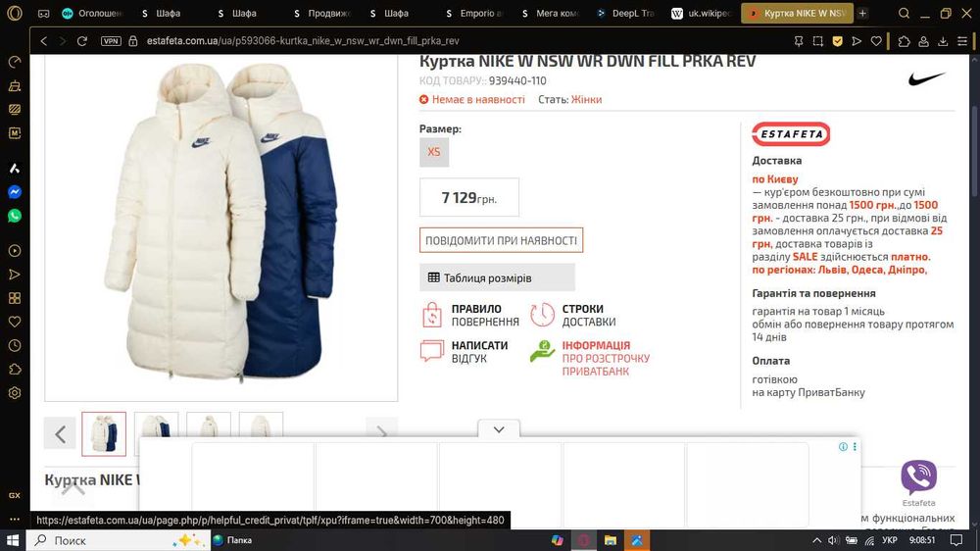
Task: Show hidden tray icons chevron in taskbar
Action: (816, 540)
